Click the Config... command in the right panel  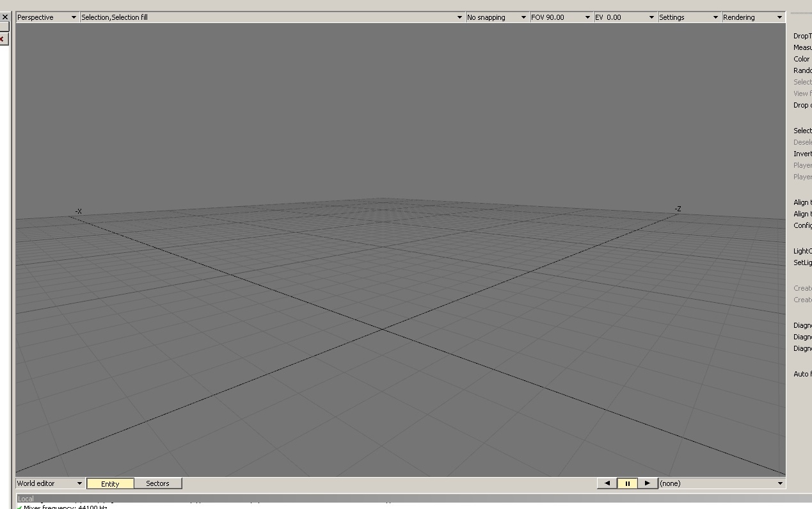(x=802, y=225)
